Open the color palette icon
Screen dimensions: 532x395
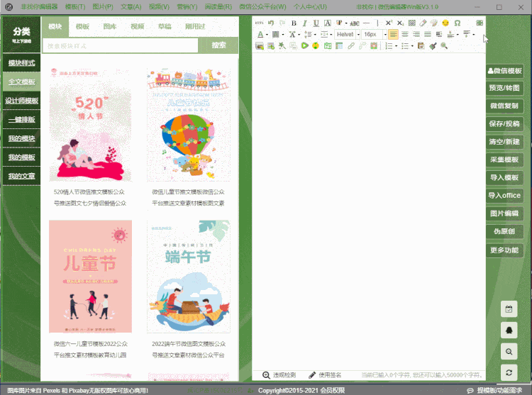[434, 23]
